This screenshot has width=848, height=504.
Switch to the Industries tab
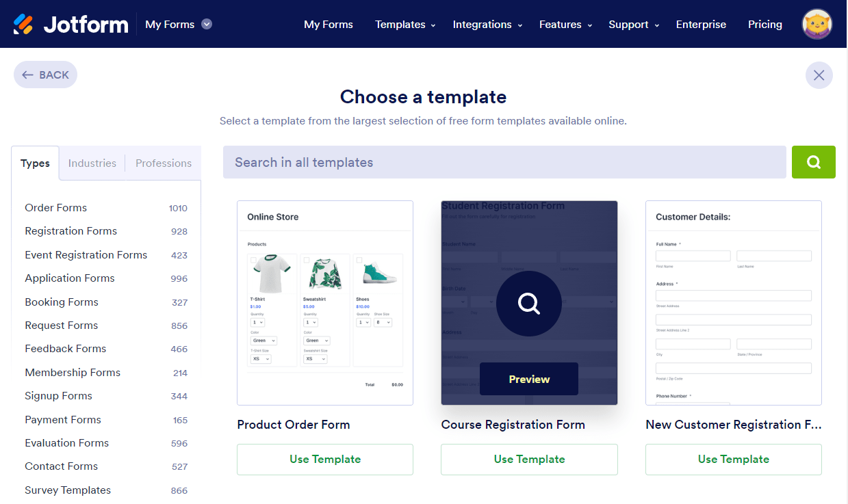[x=92, y=163]
